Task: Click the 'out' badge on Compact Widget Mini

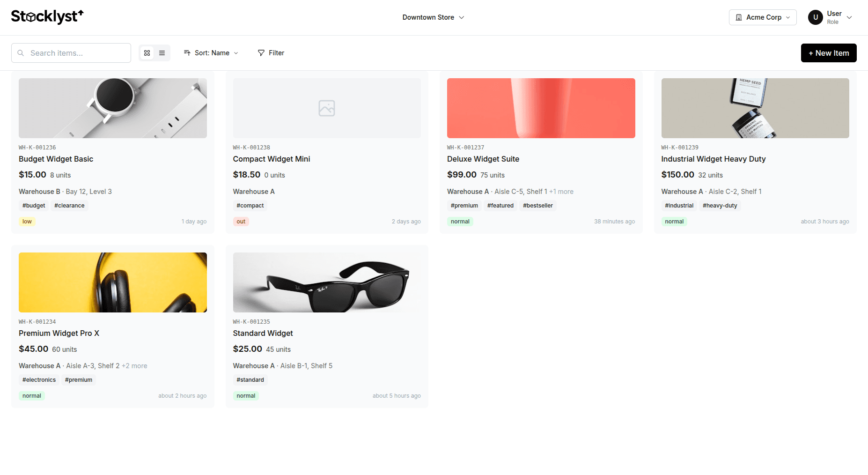Action: pos(241,221)
